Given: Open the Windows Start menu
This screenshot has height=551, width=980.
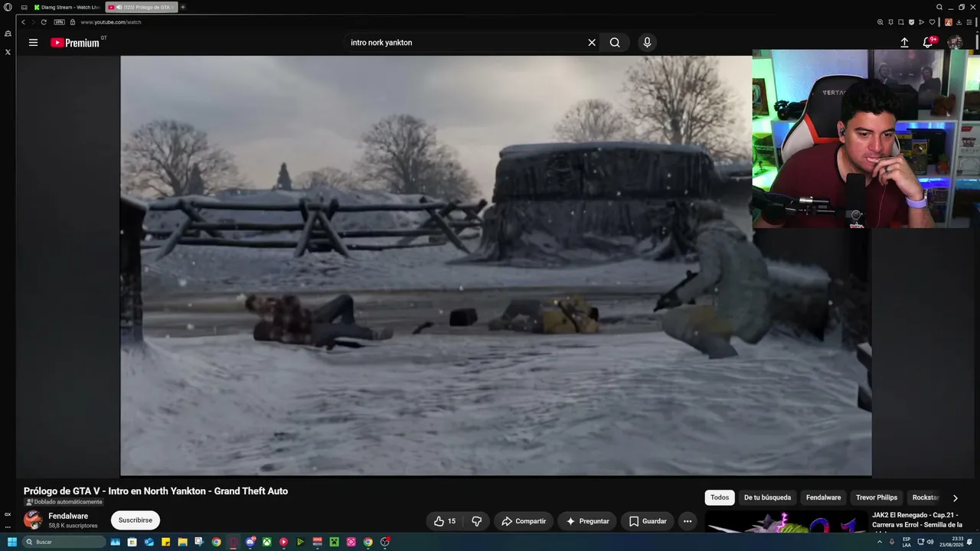Looking at the screenshot, I should tap(11, 542).
